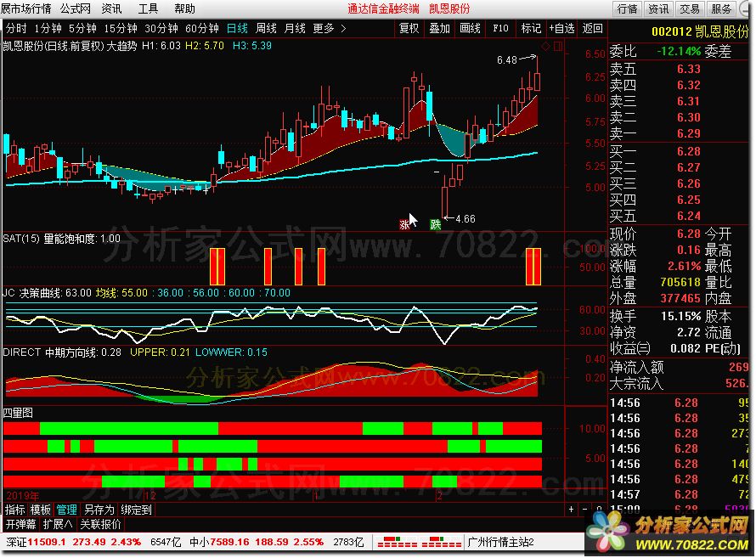Click the red 涨 marker on the chart
The height and width of the screenshot is (558, 756).
tap(404, 224)
